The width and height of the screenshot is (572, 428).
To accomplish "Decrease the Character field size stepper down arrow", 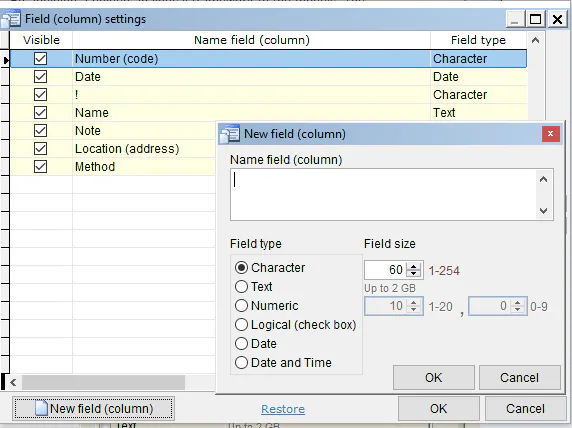I will pos(413,273).
